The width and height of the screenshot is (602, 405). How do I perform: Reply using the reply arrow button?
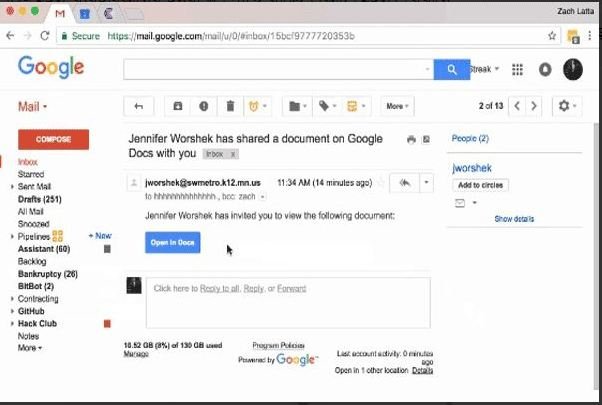[404, 183]
